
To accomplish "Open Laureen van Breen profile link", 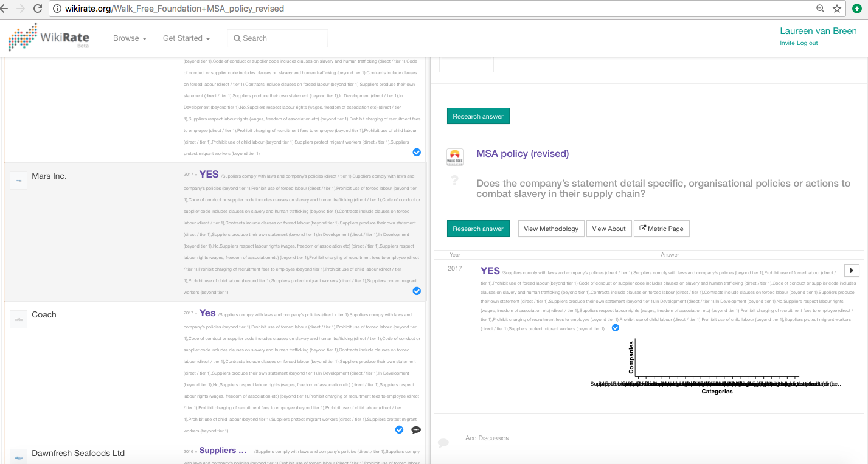I will [x=818, y=31].
